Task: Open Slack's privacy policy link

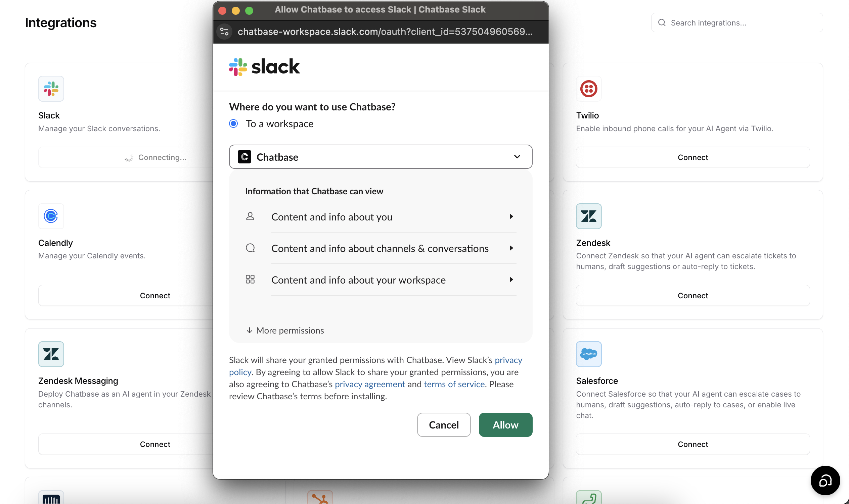Action: tap(508, 360)
